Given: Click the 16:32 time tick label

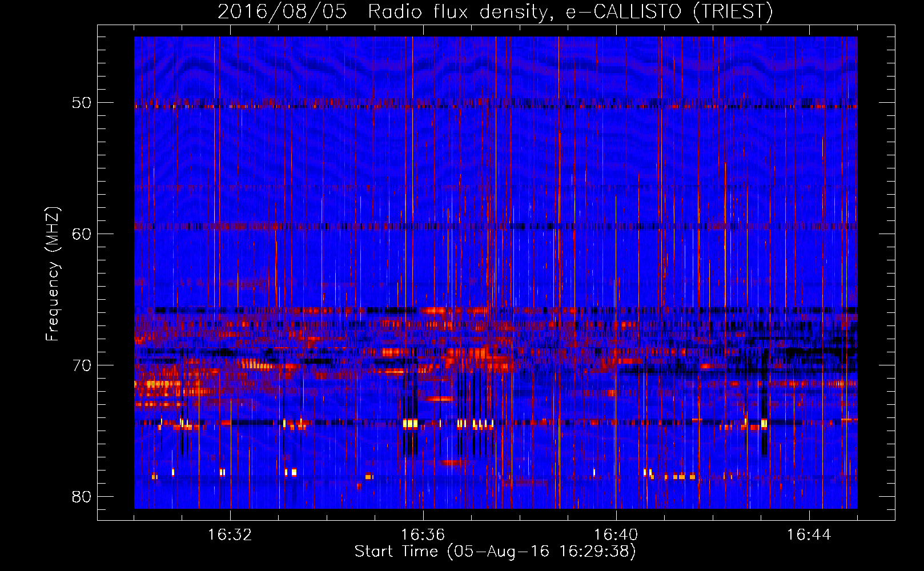Looking at the screenshot, I should point(230,535).
